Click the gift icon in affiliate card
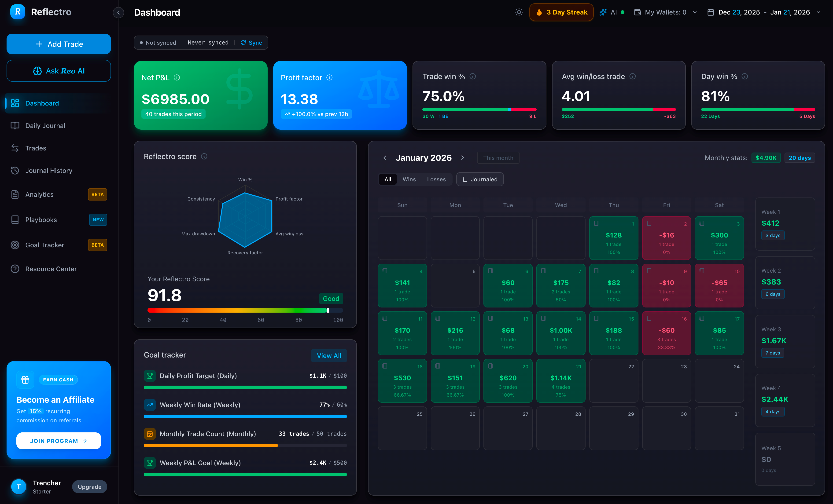 tap(25, 380)
